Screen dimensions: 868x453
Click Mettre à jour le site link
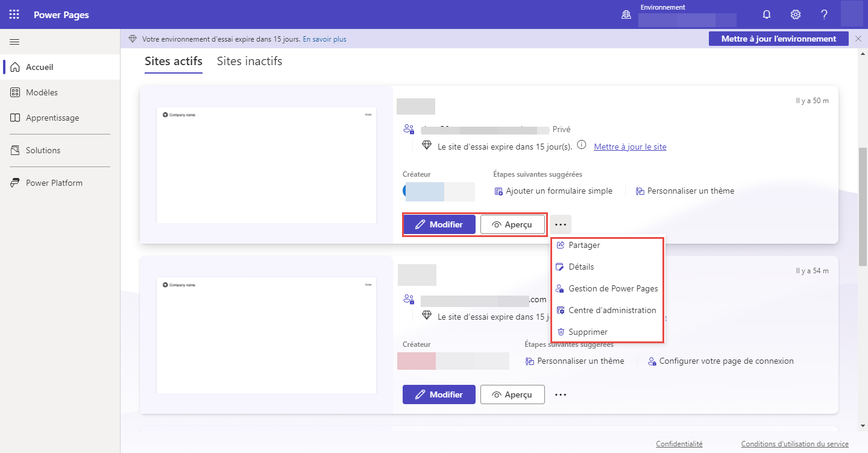coord(630,147)
